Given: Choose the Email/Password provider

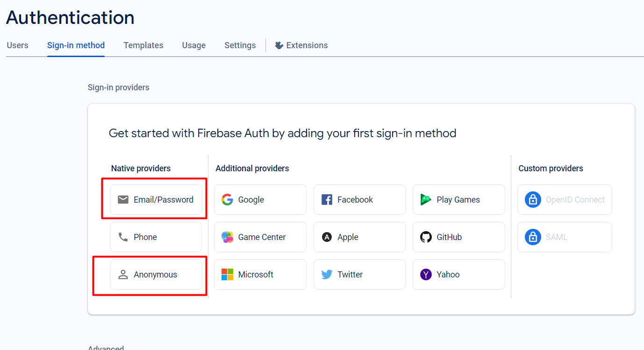Looking at the screenshot, I should pyautogui.click(x=156, y=200).
